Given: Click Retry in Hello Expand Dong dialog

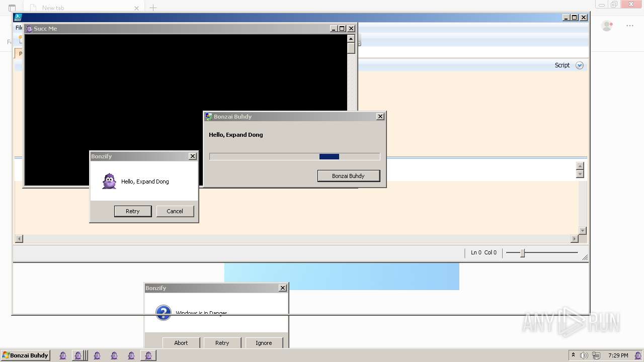Looking at the screenshot, I should (133, 211).
